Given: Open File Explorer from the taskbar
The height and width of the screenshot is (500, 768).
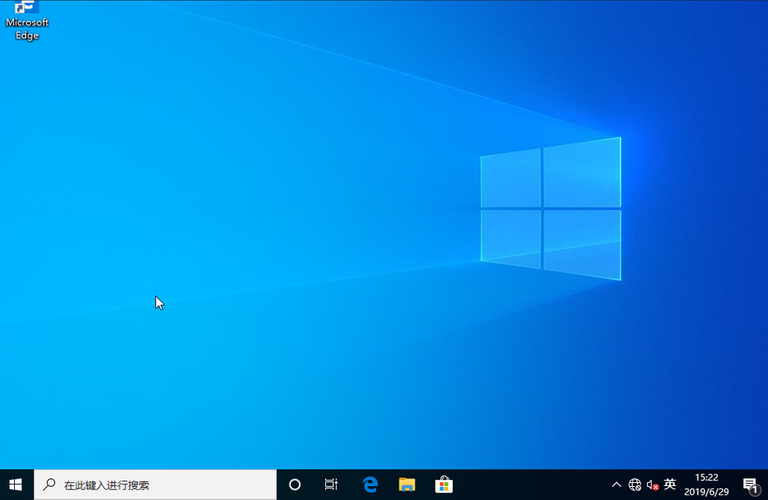Looking at the screenshot, I should 407,484.
